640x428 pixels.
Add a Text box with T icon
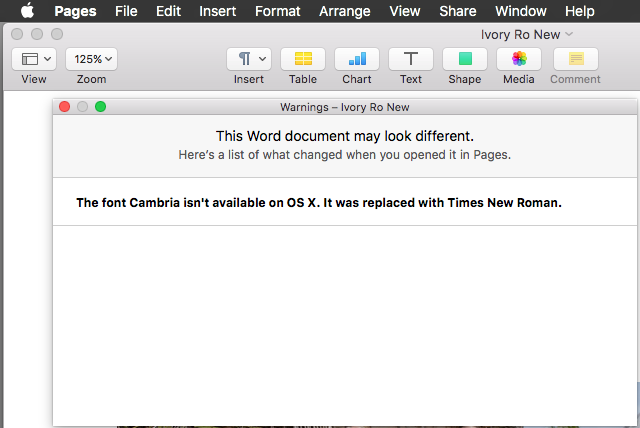tap(411, 59)
